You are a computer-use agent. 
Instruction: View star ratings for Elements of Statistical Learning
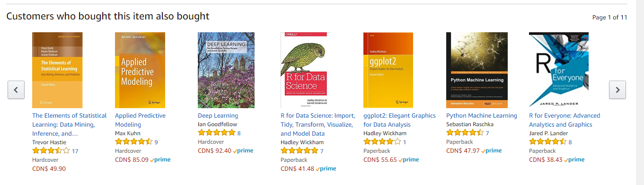point(51,151)
